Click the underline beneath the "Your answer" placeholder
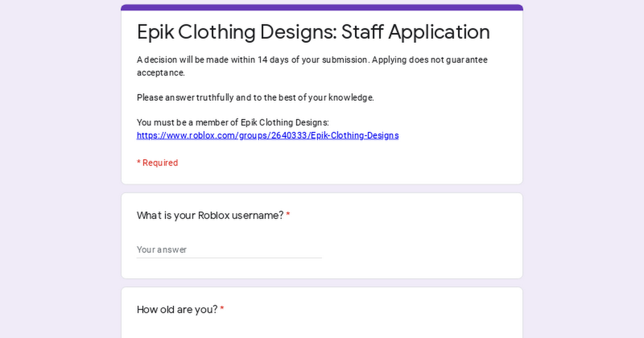644x338 pixels. click(229, 258)
